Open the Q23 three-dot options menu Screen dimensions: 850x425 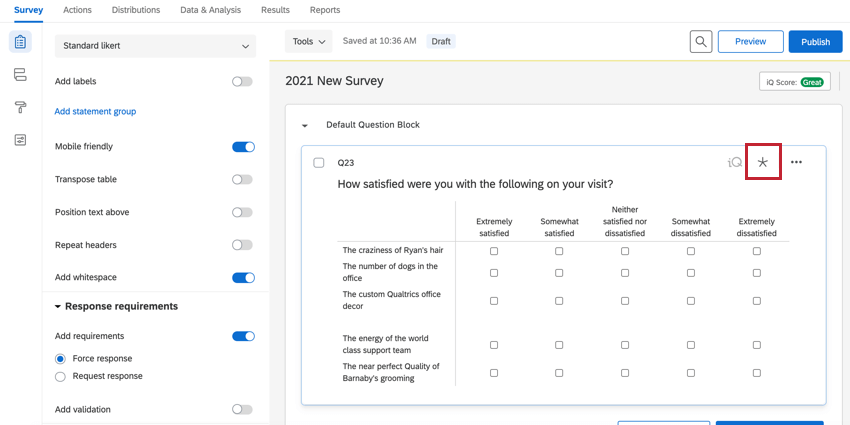(x=796, y=162)
